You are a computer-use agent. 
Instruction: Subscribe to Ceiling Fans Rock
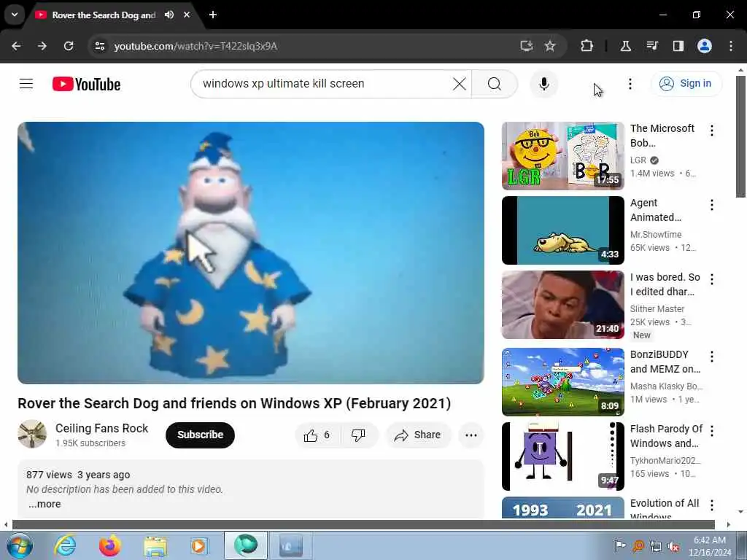pos(200,435)
